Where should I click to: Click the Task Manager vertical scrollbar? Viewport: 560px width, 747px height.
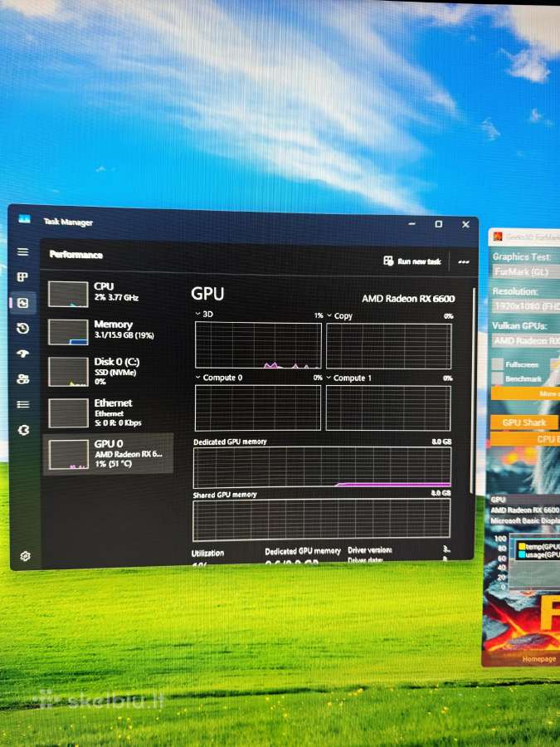[473, 390]
